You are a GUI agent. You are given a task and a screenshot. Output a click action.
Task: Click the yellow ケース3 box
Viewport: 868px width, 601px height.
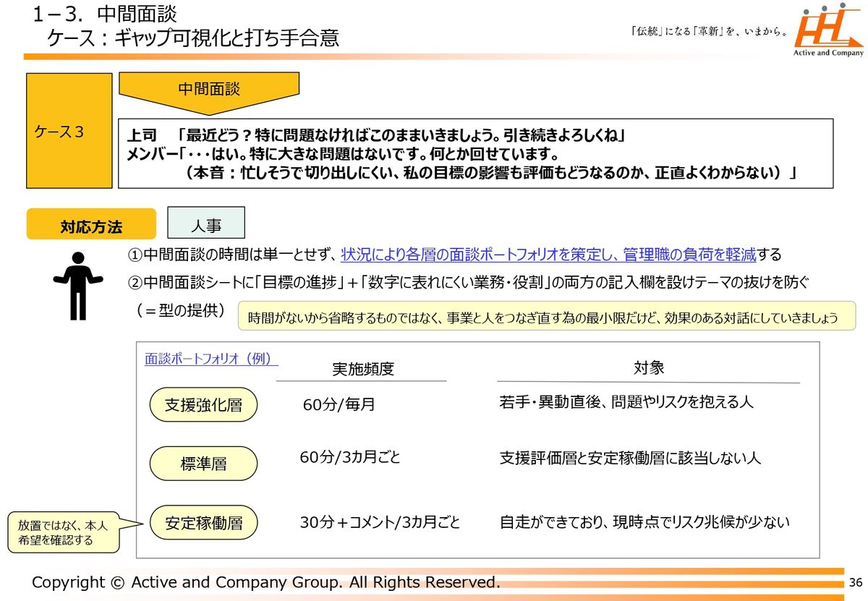point(69,131)
